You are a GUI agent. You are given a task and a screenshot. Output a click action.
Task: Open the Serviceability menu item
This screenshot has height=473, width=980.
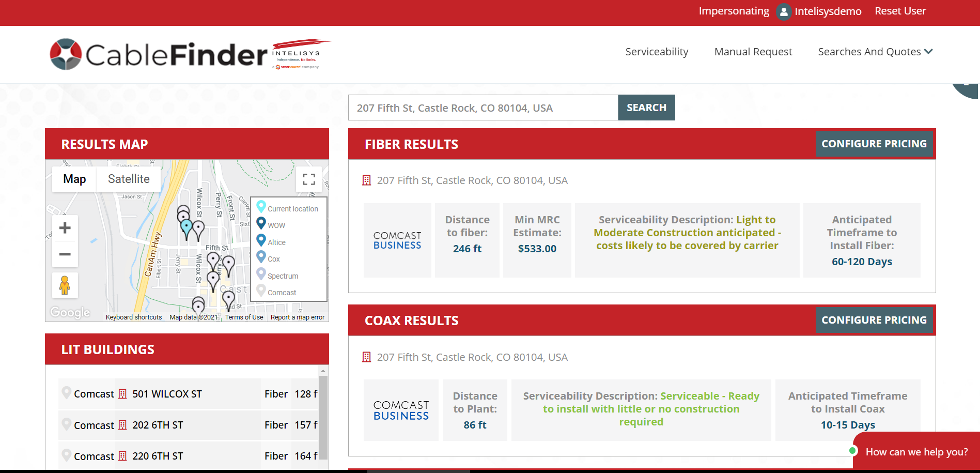[657, 51]
